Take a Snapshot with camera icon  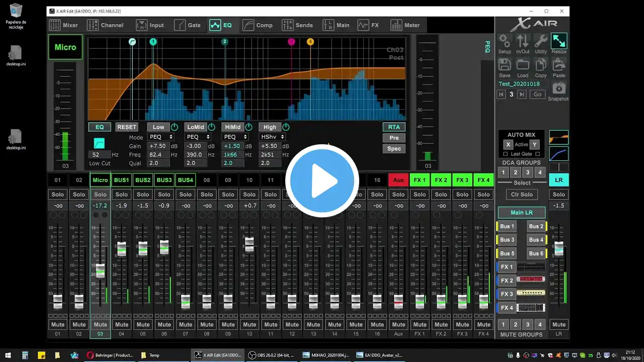[559, 88]
